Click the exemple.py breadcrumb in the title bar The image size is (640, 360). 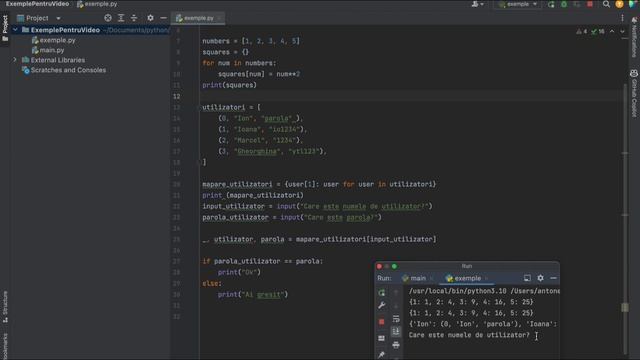[x=97, y=4]
